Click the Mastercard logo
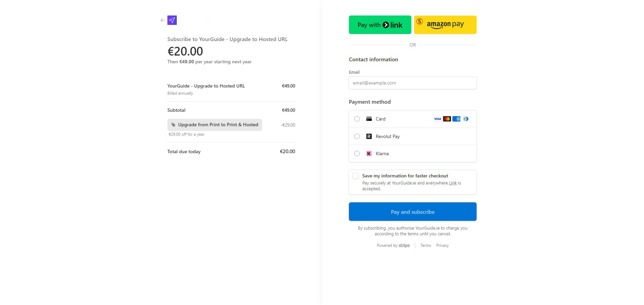Image resolution: width=644 pixels, height=305 pixels. point(447,119)
